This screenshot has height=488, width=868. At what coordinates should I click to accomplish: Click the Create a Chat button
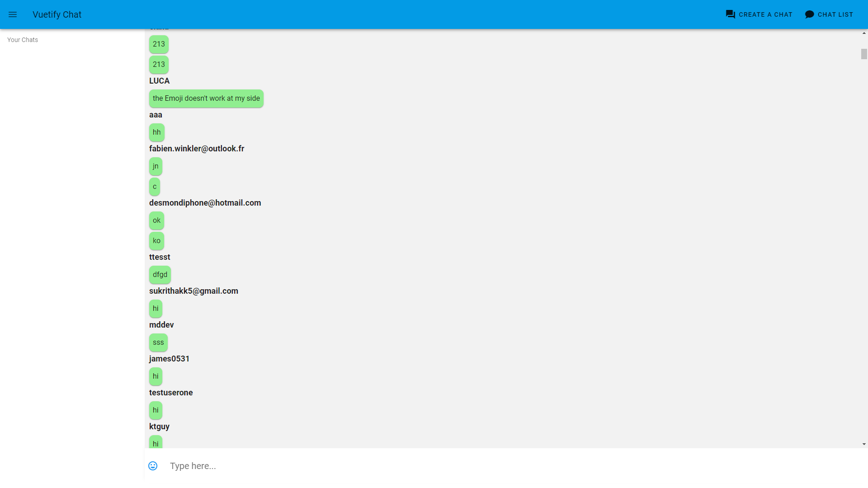(759, 14)
